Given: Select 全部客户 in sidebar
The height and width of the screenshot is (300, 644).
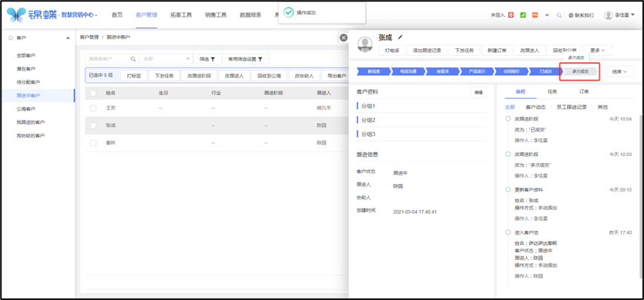Looking at the screenshot, I should pyautogui.click(x=26, y=56).
